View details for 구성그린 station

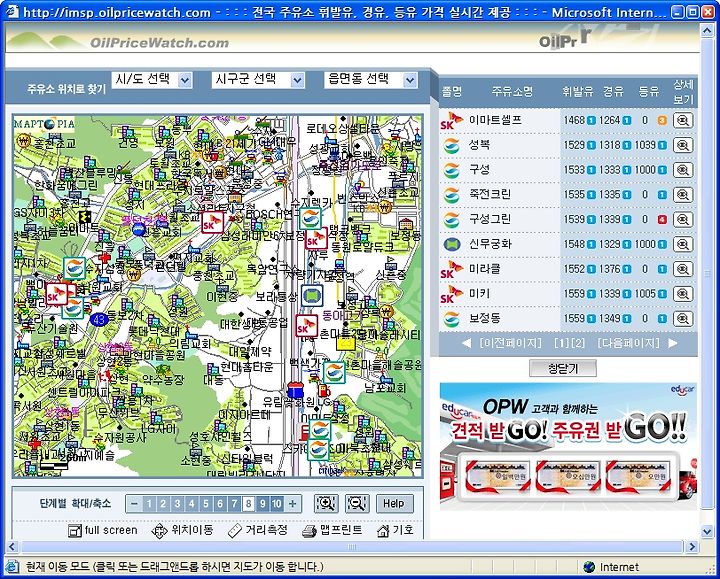click(x=683, y=220)
